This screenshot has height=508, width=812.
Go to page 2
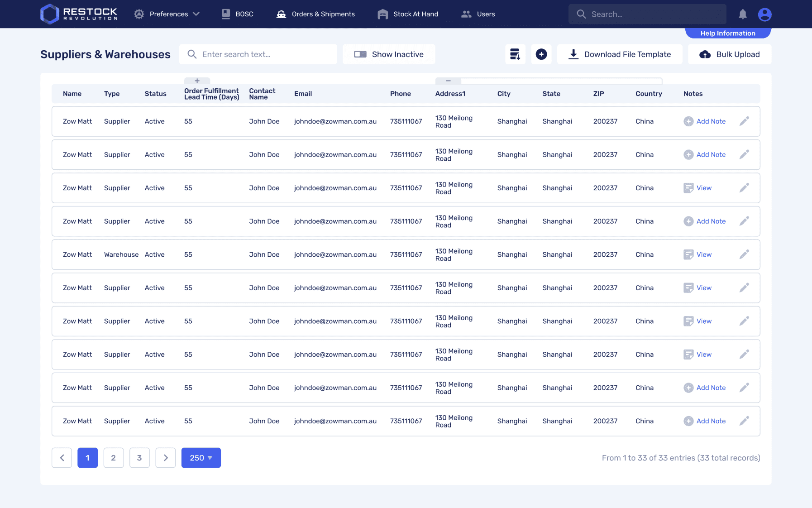click(114, 458)
